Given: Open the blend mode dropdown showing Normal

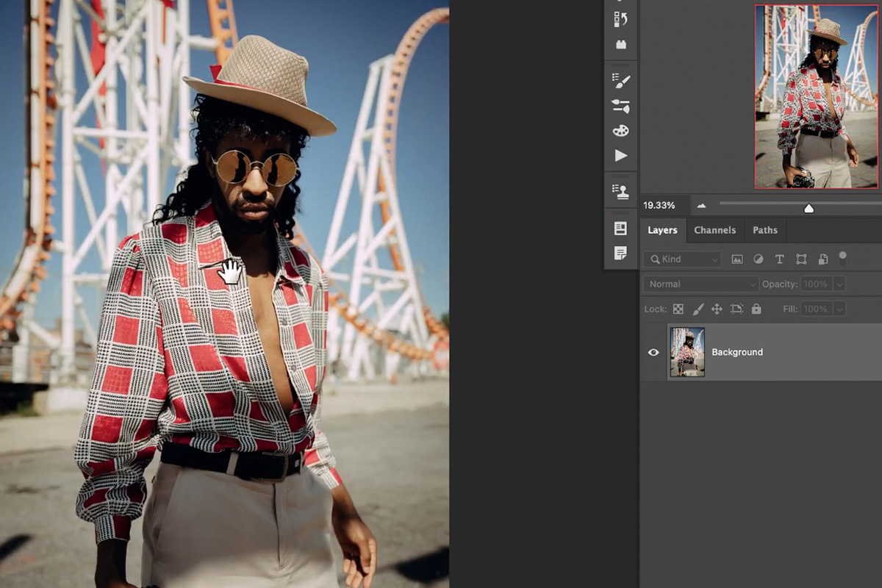Looking at the screenshot, I should tap(700, 284).
